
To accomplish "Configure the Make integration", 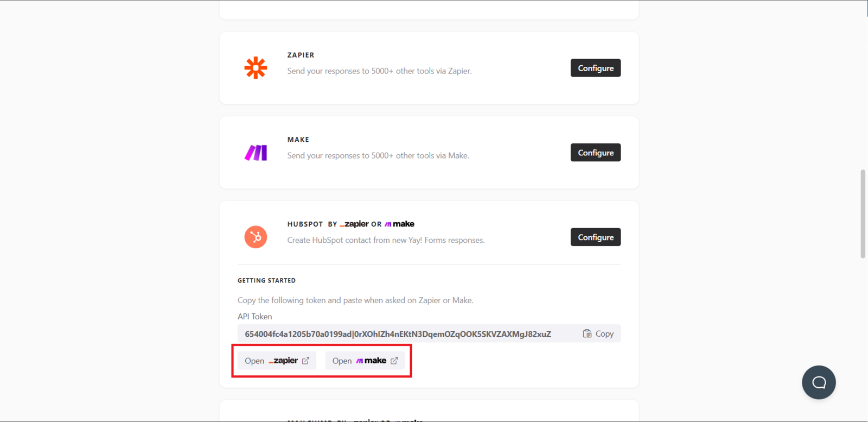I will [595, 153].
